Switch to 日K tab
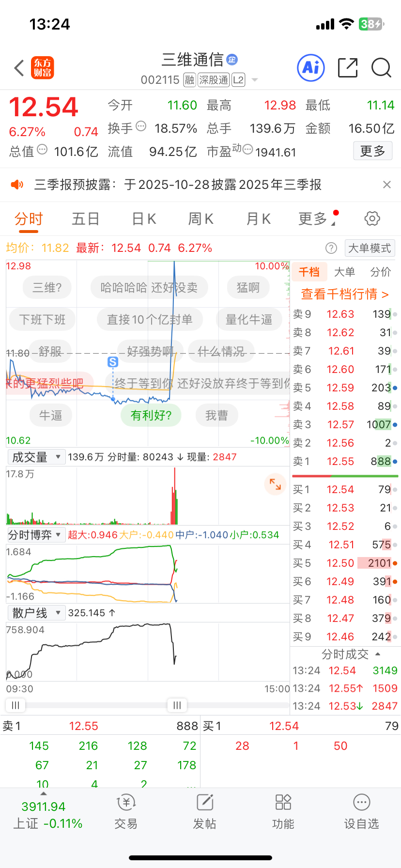 (144, 219)
